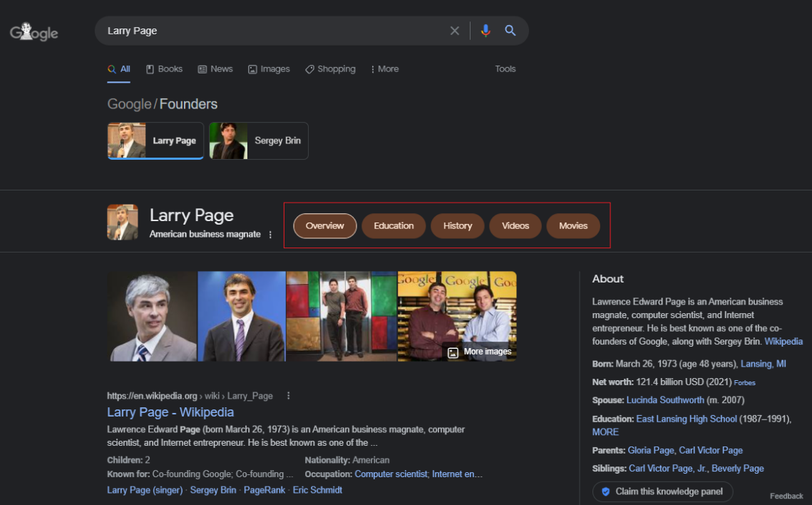Open Carl Victor Page parent link
Image resolution: width=812 pixels, height=505 pixels.
coord(711,450)
